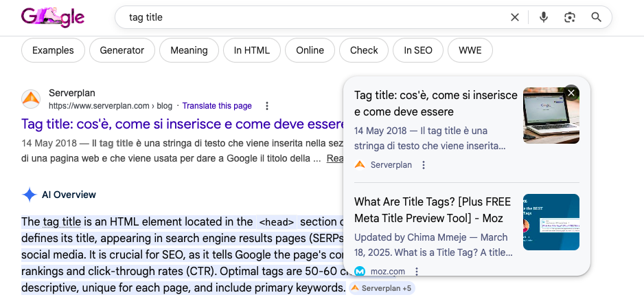
Task: Select the Meaning filter chip
Action: 189,50
